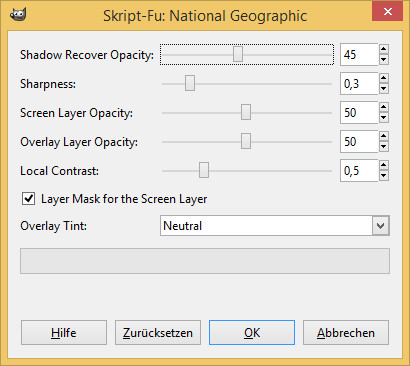This screenshot has height=366, width=410.
Task: Click the Sharpness slider handle
Action: click(190, 83)
